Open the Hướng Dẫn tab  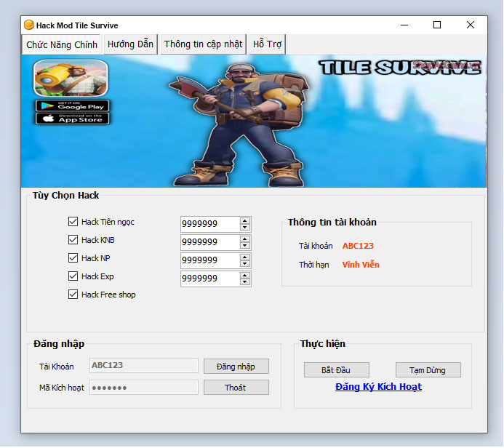pos(130,44)
